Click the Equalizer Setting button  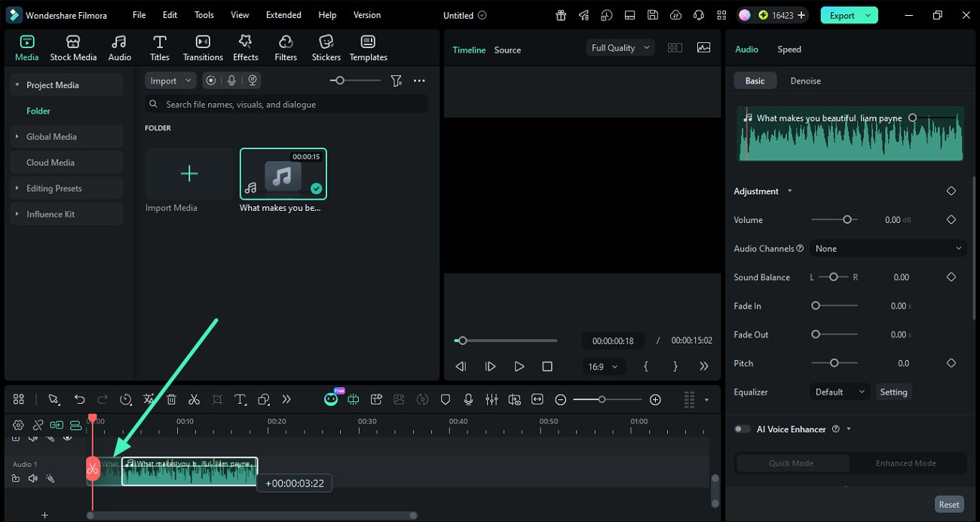(893, 392)
